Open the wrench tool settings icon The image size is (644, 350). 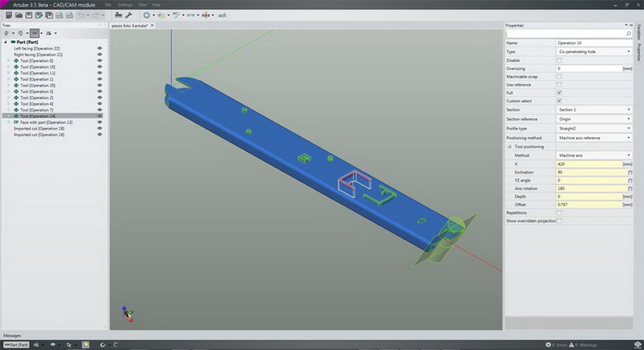click(x=129, y=15)
